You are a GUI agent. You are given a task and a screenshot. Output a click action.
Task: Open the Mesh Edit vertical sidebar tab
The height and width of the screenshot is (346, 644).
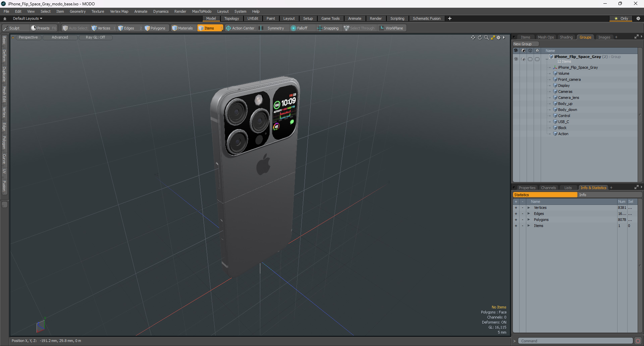[x=4, y=94]
